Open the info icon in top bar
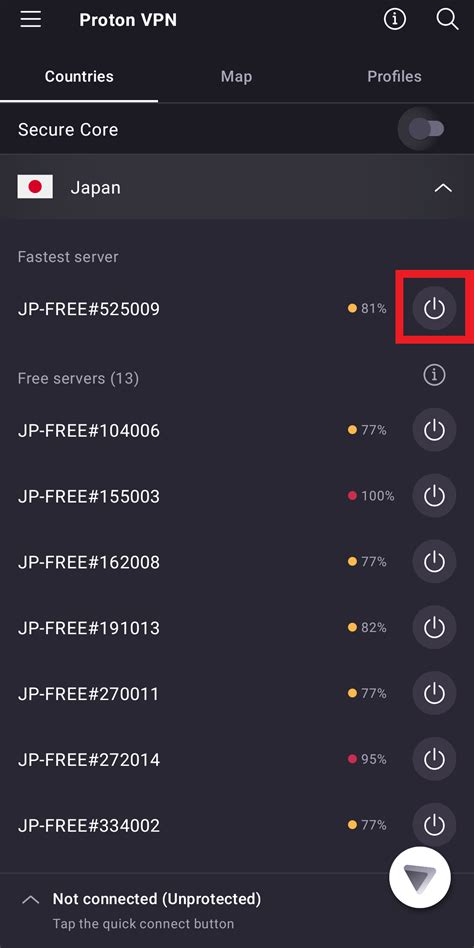Image resolution: width=474 pixels, height=948 pixels. [x=395, y=19]
